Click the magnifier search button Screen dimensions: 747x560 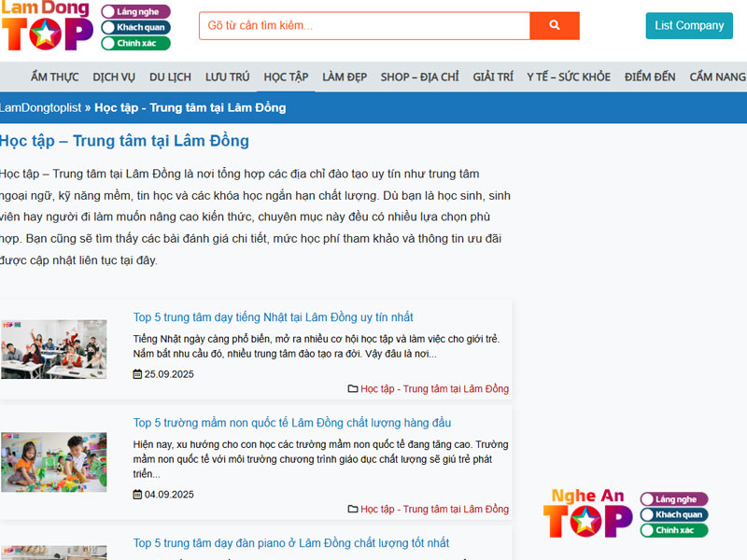coord(555,26)
